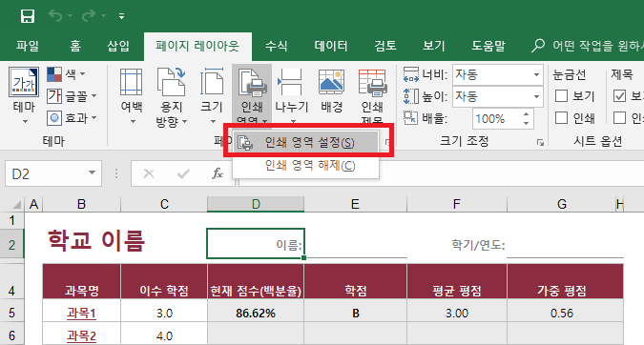
Task: Decrease the 배율 scale with down spinner
Action: point(526,124)
